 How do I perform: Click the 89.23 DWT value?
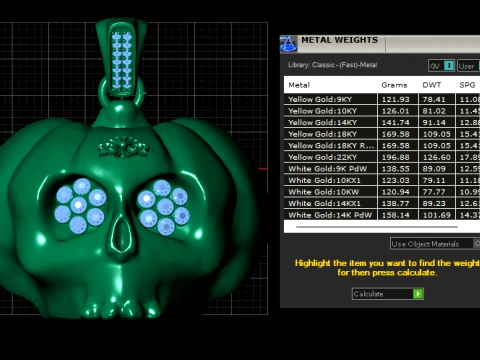click(x=434, y=203)
